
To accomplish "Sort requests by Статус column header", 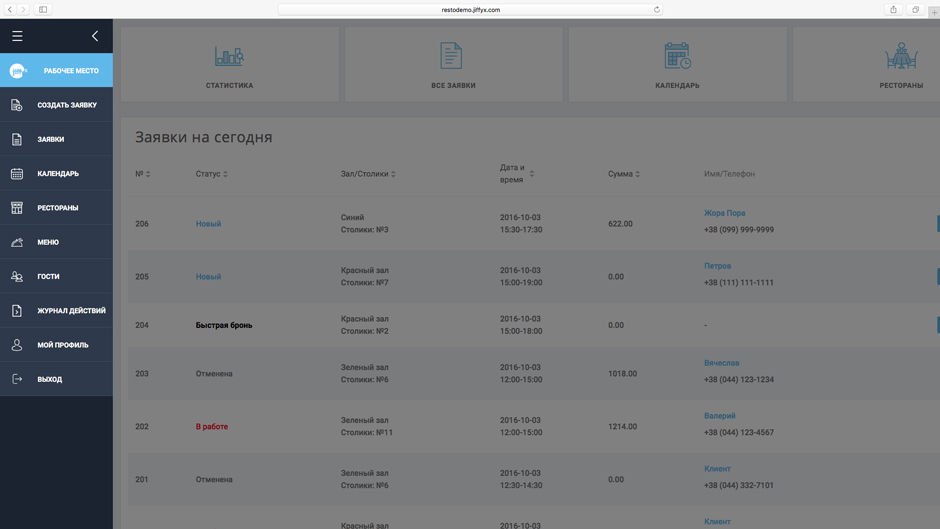I will pyautogui.click(x=211, y=174).
